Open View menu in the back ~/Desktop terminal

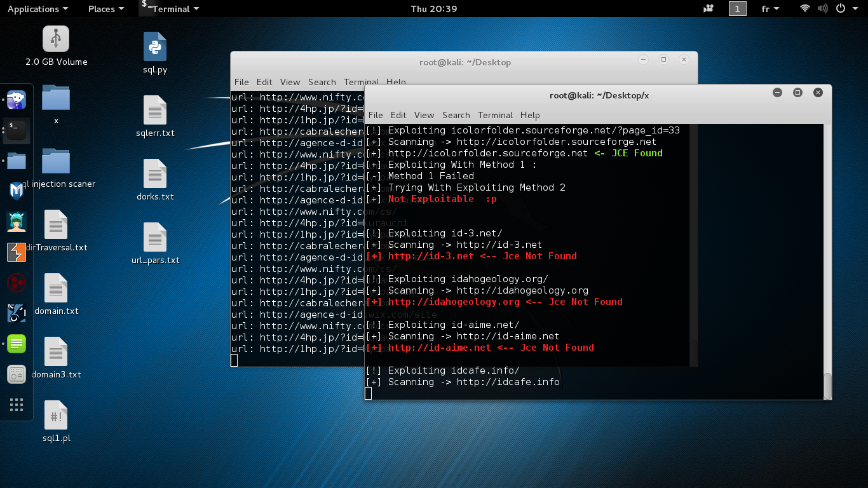click(x=290, y=82)
